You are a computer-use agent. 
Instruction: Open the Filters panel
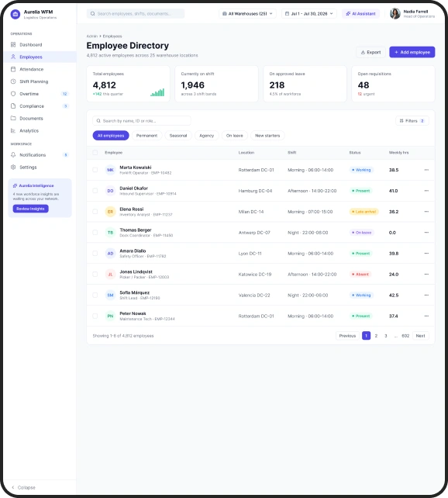(x=412, y=121)
